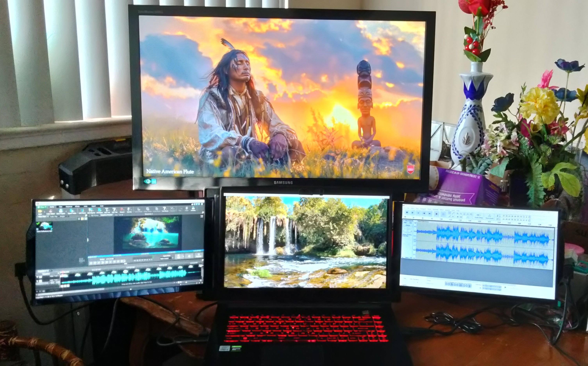Switch to Sequence Preview tab
This screenshot has height=366, width=588.
[106, 215]
